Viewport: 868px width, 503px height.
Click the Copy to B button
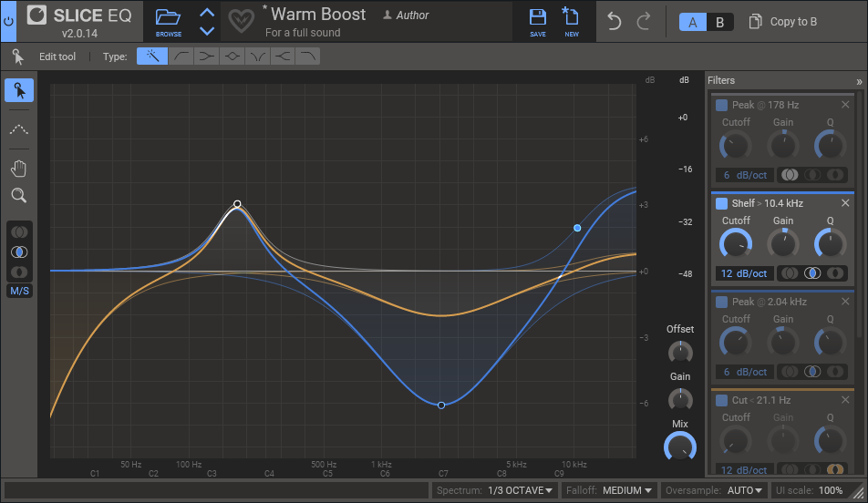(783, 22)
